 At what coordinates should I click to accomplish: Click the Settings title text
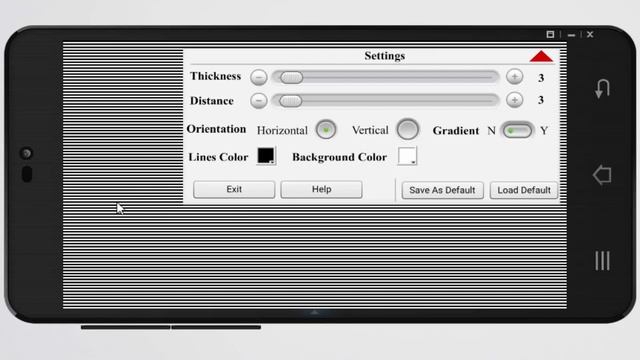click(x=384, y=56)
